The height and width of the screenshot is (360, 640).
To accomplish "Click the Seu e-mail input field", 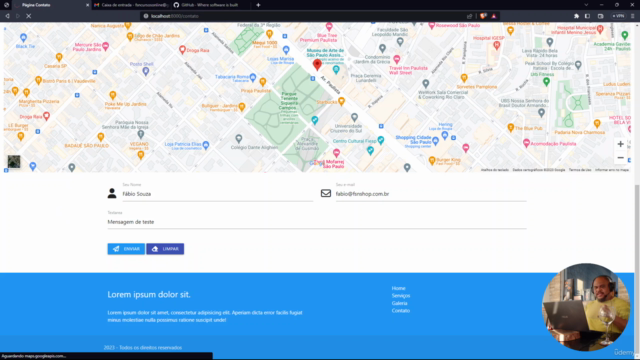I will [x=431, y=194].
